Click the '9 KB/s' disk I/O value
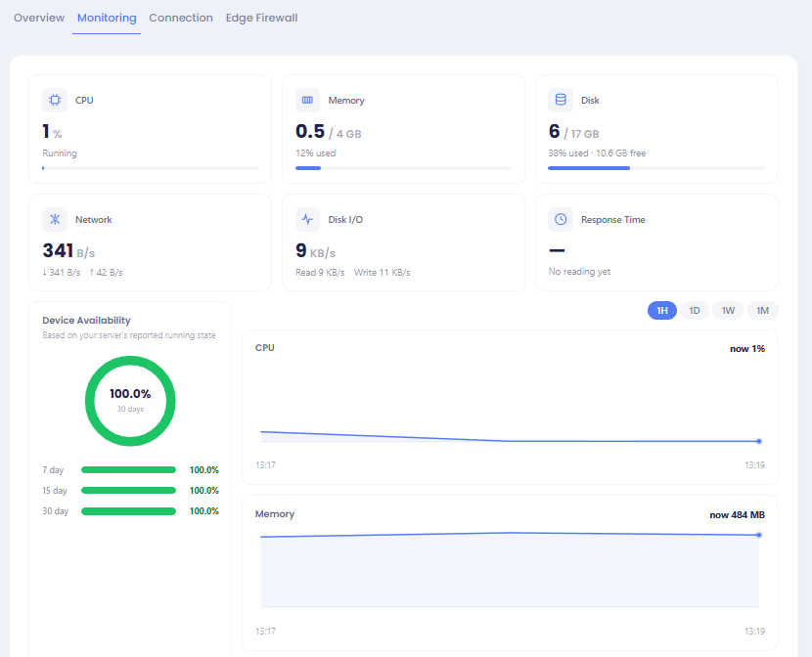Image resolution: width=812 pixels, height=657 pixels. tap(315, 251)
